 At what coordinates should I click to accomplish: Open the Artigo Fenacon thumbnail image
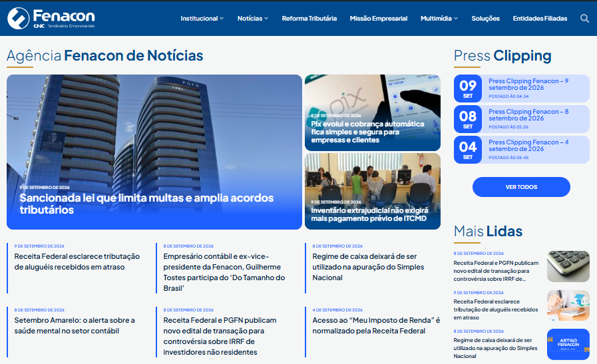[x=568, y=344]
